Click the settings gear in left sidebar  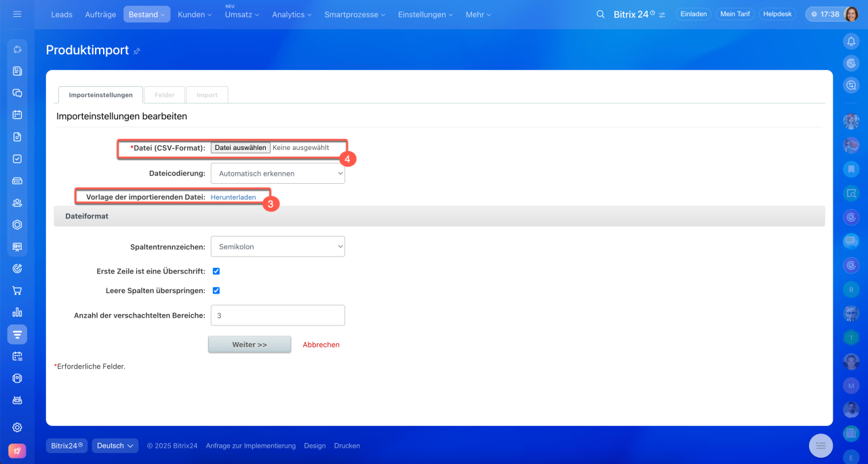click(x=18, y=427)
